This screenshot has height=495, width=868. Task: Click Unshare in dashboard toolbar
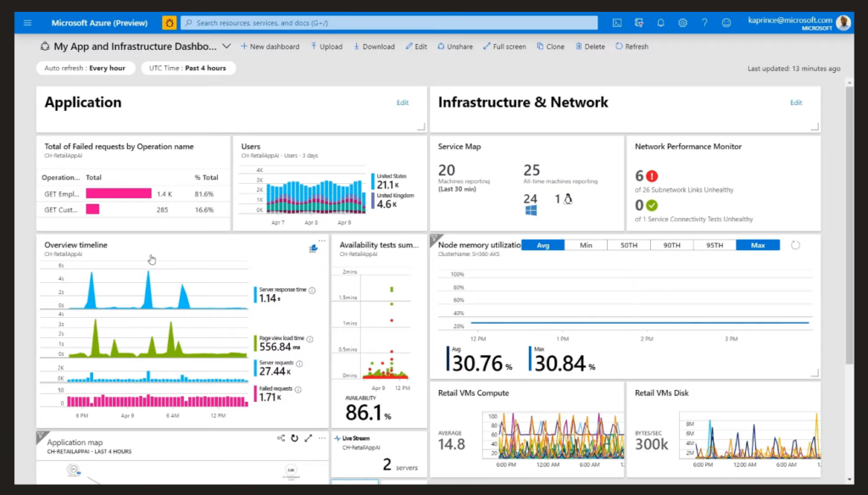tap(455, 47)
